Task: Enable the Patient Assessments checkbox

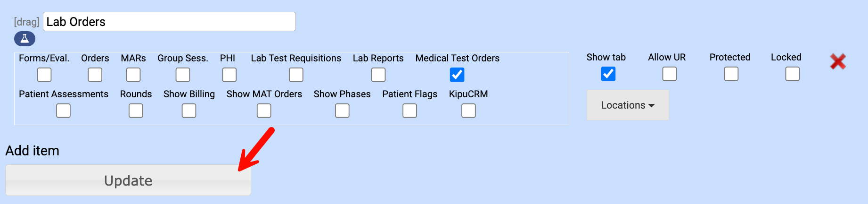Action: 63,110
